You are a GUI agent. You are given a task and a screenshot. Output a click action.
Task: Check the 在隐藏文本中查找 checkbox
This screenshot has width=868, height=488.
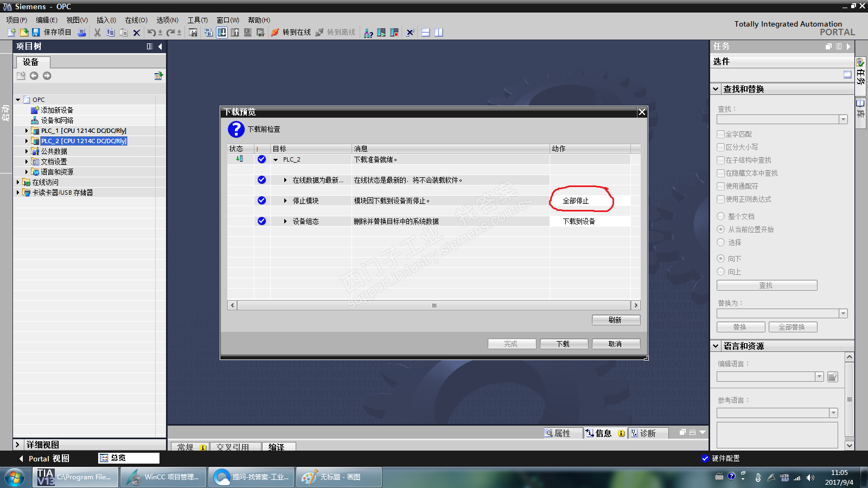tap(720, 173)
